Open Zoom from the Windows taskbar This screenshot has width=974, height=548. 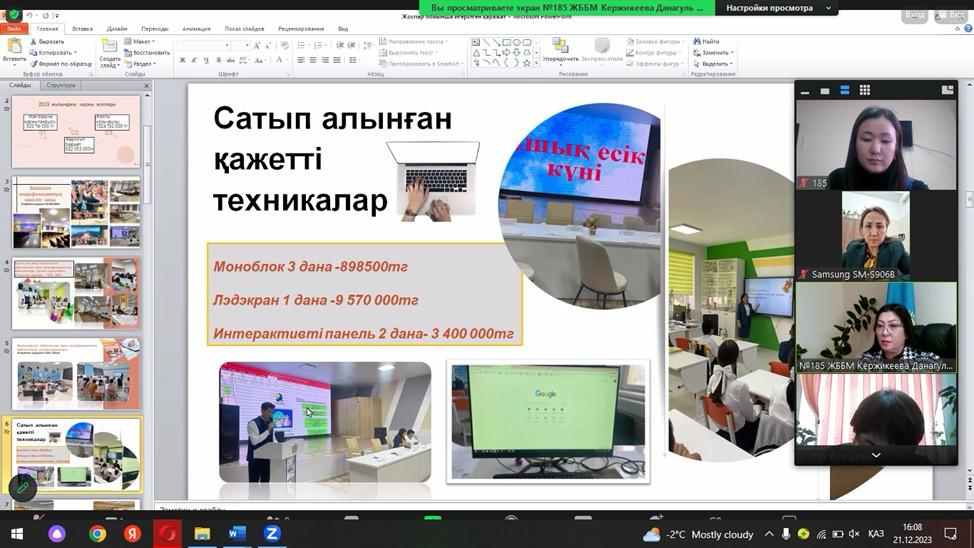271,534
